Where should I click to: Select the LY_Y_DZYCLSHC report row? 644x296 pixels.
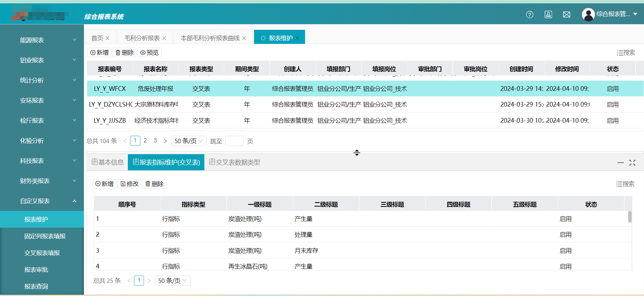365,105
